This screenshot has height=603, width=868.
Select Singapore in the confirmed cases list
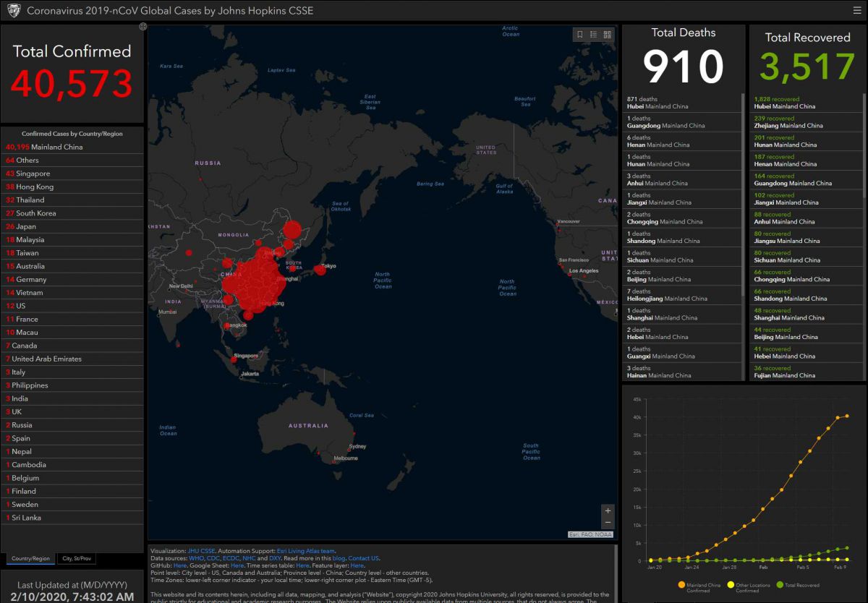tap(33, 174)
